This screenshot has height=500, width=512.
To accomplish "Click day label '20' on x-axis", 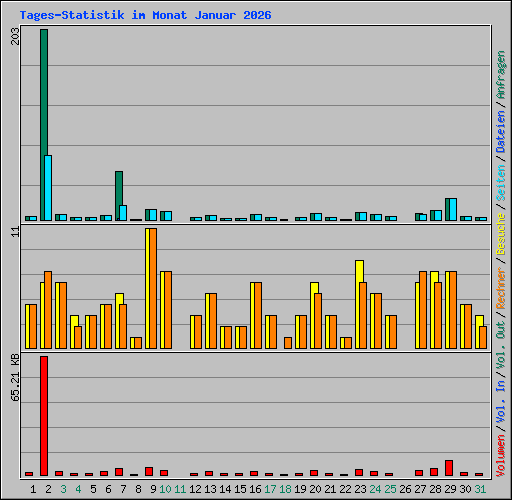I will (315, 489).
